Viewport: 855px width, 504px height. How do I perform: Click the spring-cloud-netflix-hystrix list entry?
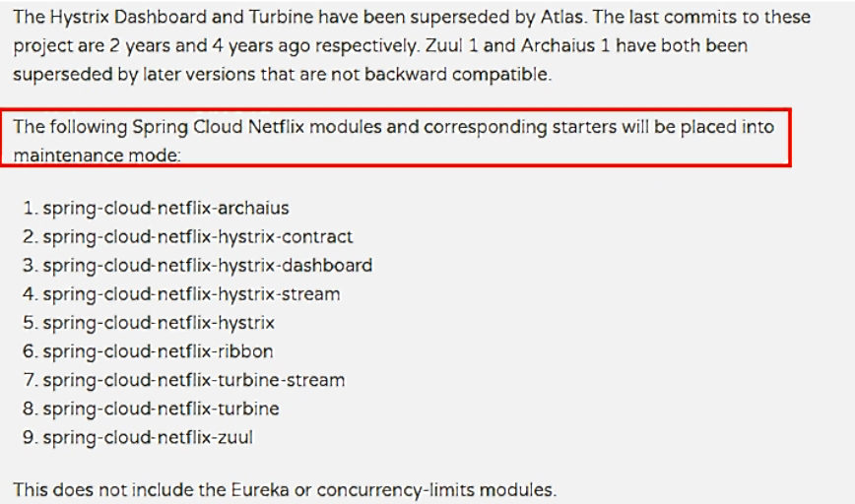[x=159, y=323]
